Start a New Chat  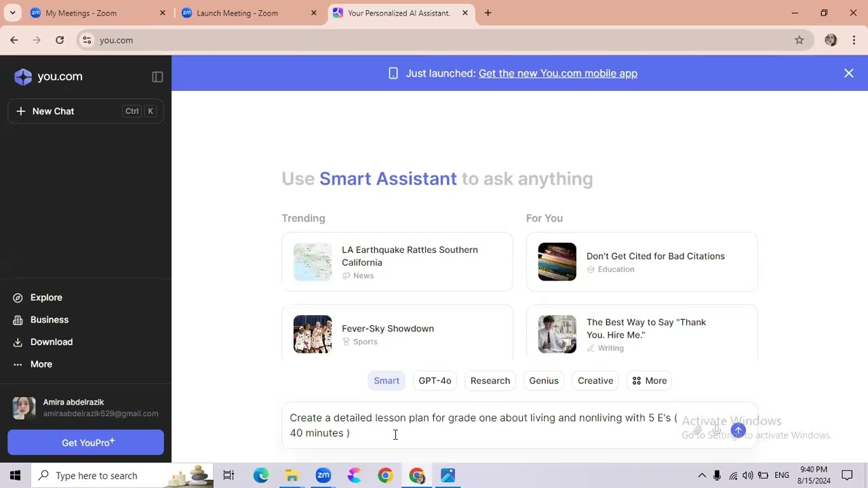click(85, 111)
